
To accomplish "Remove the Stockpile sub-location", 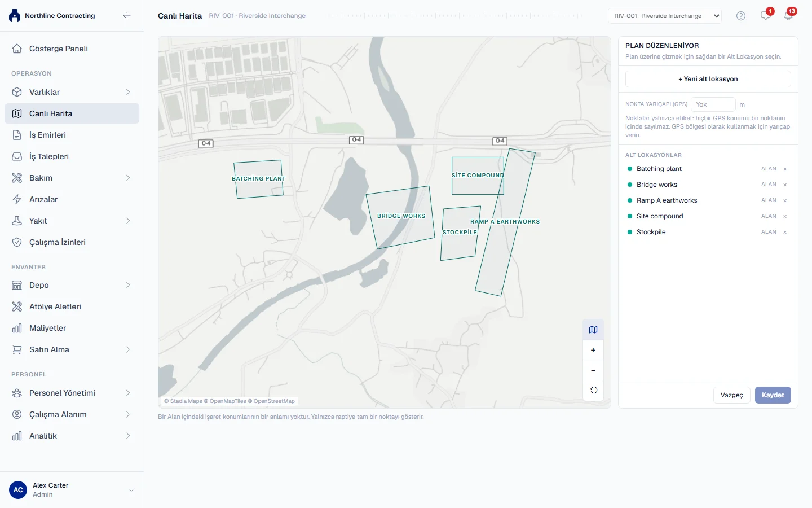I will 785,232.
